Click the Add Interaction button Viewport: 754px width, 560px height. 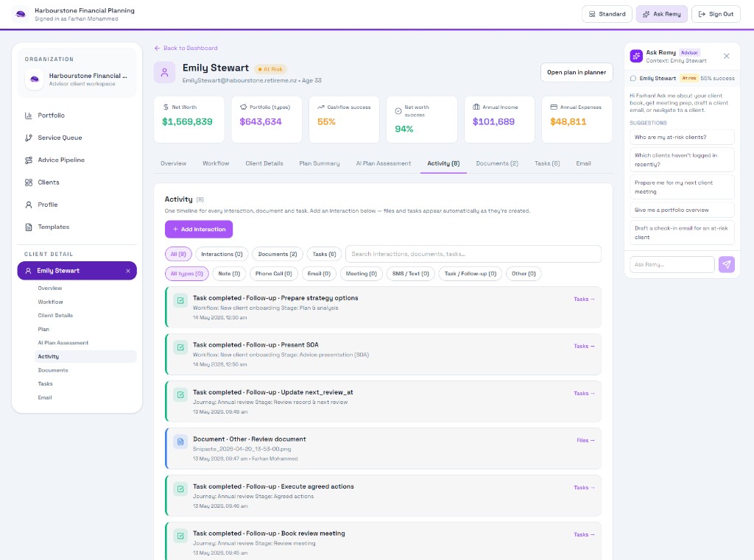point(199,230)
